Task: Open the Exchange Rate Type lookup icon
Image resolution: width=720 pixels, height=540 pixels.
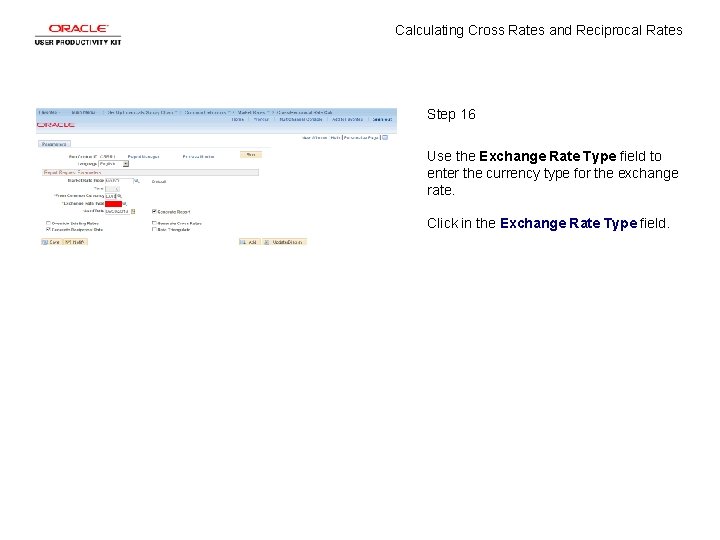Action: (125, 204)
